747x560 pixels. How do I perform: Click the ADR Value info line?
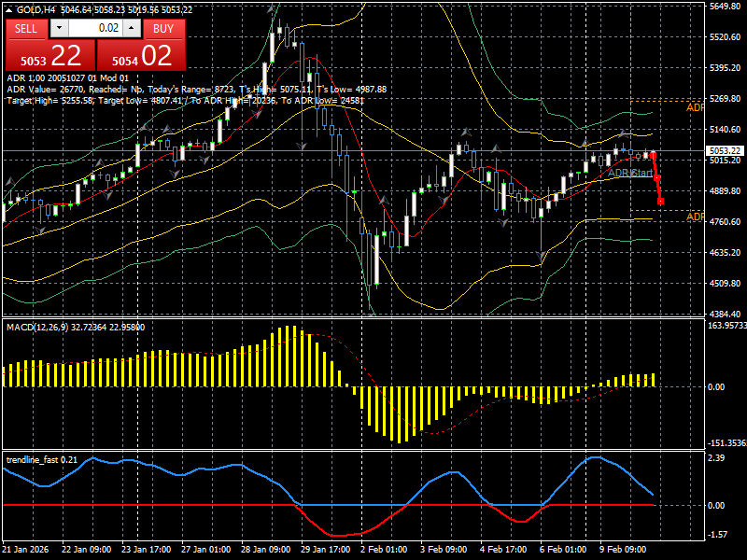tap(197, 90)
